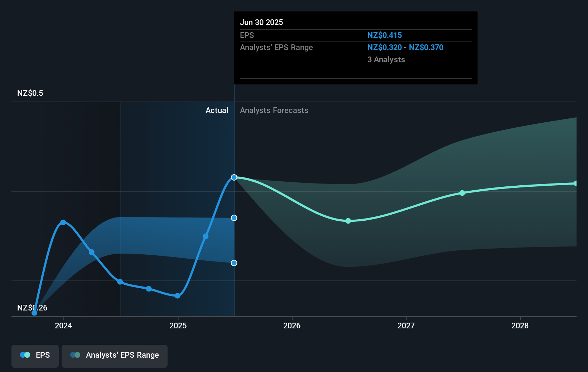This screenshot has height=372, width=588.
Task: Click the peak EPS point near 2024
Action: pos(63,222)
